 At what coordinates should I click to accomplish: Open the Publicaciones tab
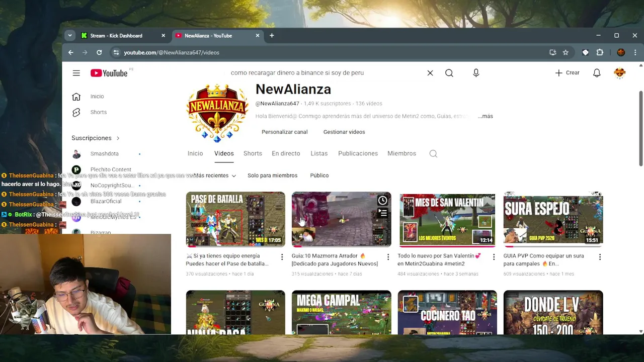coord(358,153)
